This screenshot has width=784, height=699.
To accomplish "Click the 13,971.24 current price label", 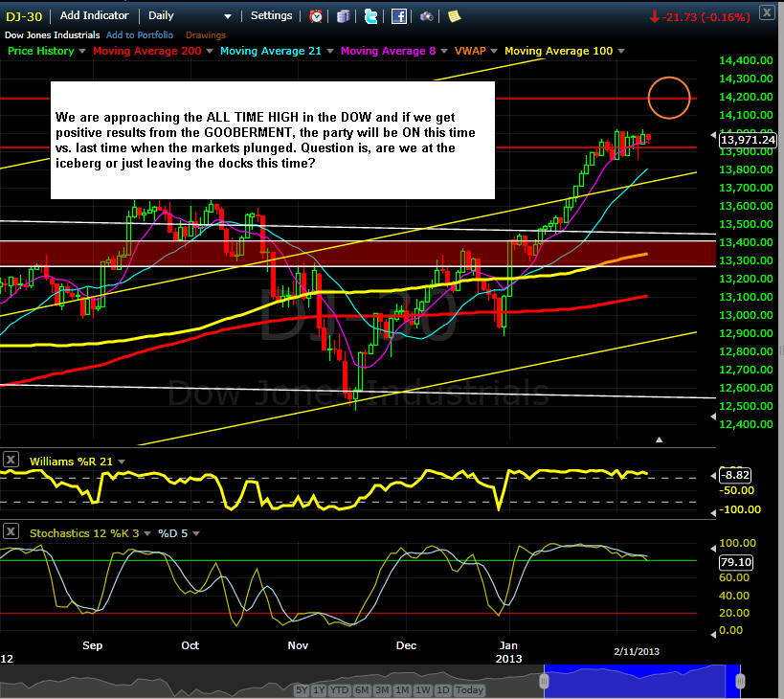I will click(x=748, y=140).
